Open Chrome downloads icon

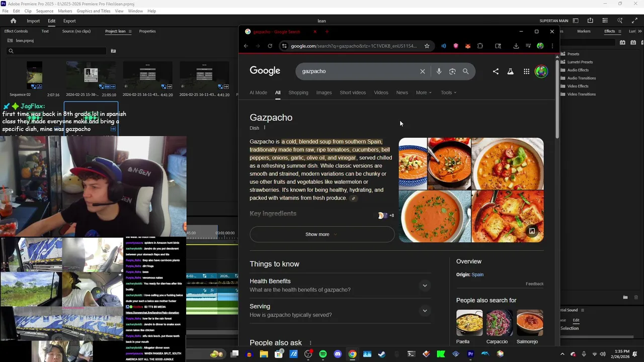[x=516, y=46]
